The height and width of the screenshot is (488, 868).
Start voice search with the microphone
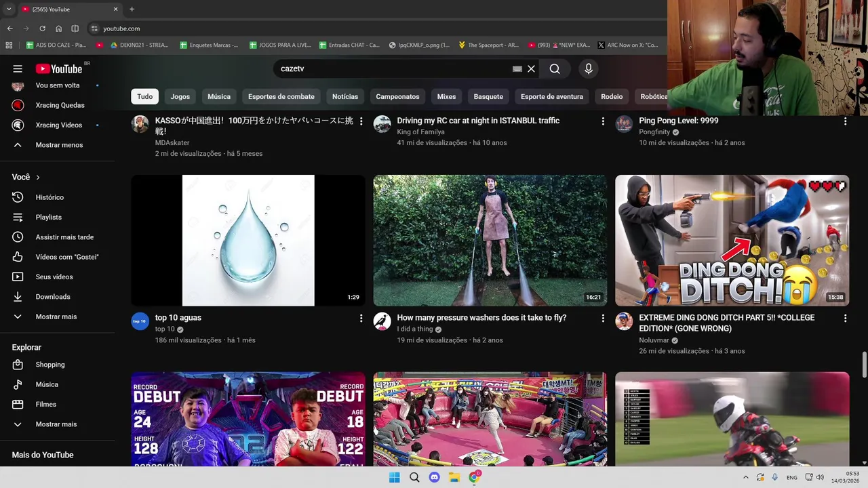point(589,68)
